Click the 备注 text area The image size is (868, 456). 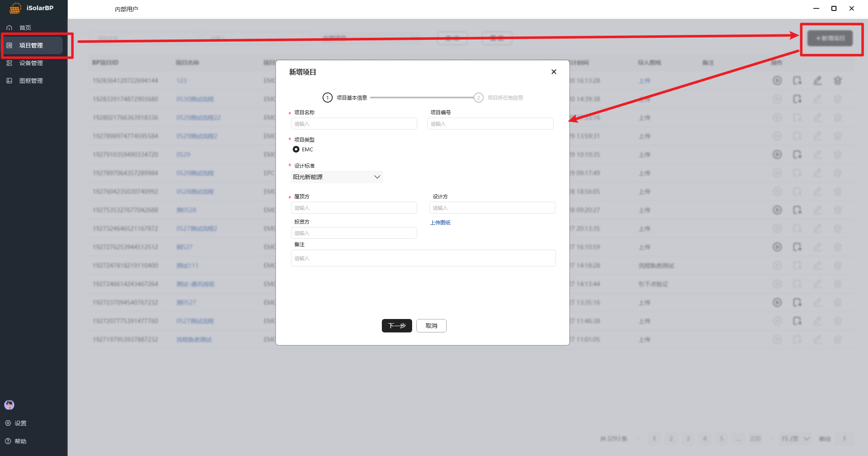pos(423,258)
